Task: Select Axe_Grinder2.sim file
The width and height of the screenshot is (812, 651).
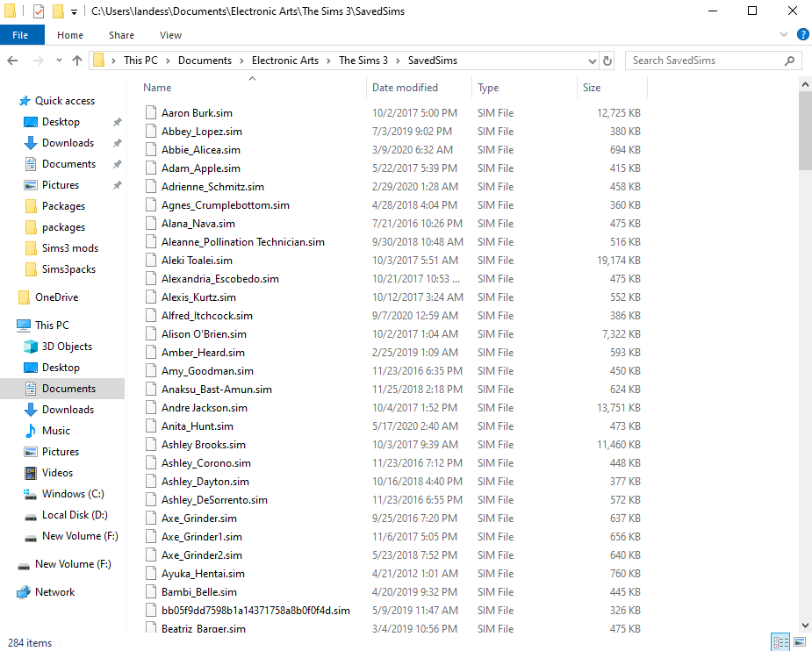Action: point(201,555)
